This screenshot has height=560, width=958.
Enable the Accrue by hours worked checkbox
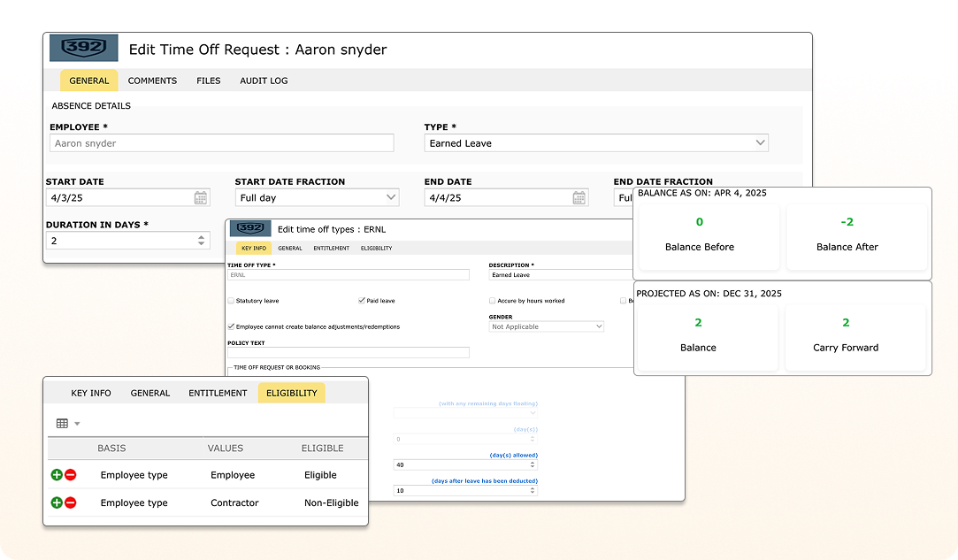pyautogui.click(x=493, y=301)
